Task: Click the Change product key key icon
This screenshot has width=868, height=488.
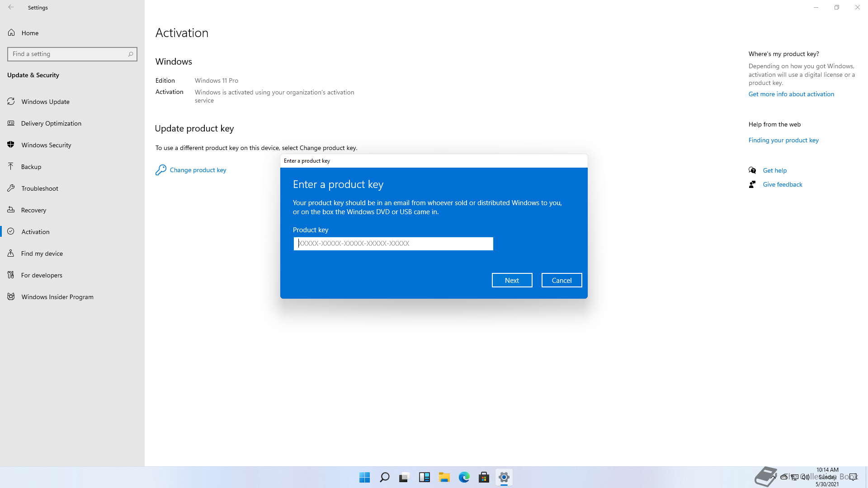Action: click(161, 170)
